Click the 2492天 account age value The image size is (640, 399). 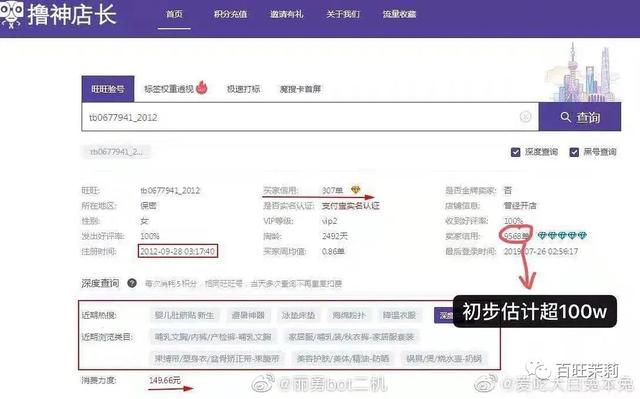[335, 236]
